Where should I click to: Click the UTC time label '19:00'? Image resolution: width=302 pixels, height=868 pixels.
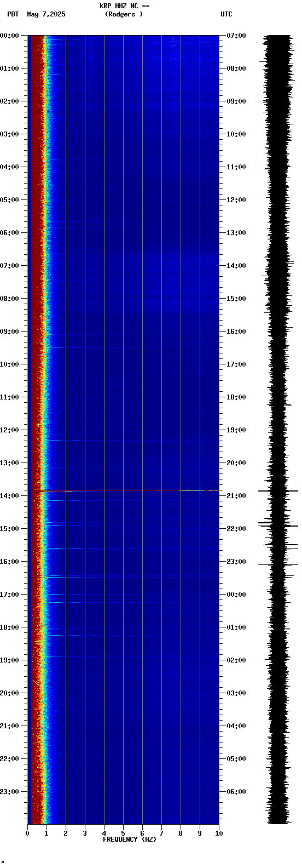coord(236,430)
